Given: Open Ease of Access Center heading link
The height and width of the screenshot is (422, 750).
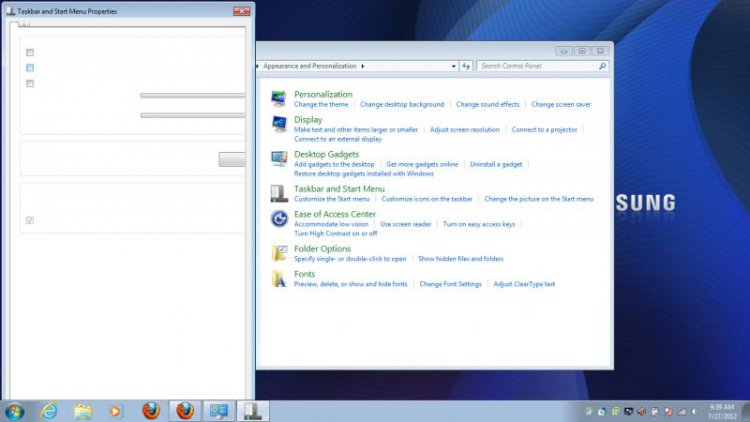Looking at the screenshot, I should point(335,214).
